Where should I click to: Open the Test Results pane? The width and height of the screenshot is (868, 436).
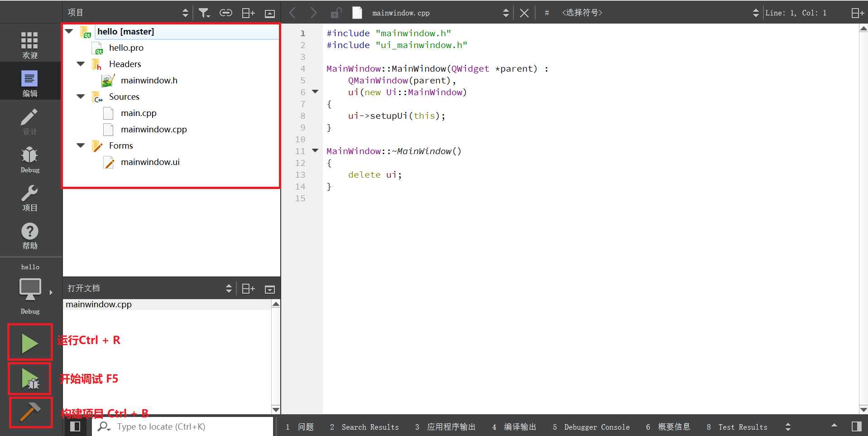737,427
